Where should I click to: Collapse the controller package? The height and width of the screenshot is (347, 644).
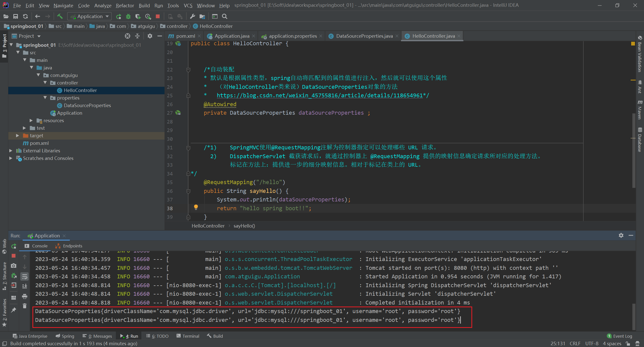(x=45, y=83)
